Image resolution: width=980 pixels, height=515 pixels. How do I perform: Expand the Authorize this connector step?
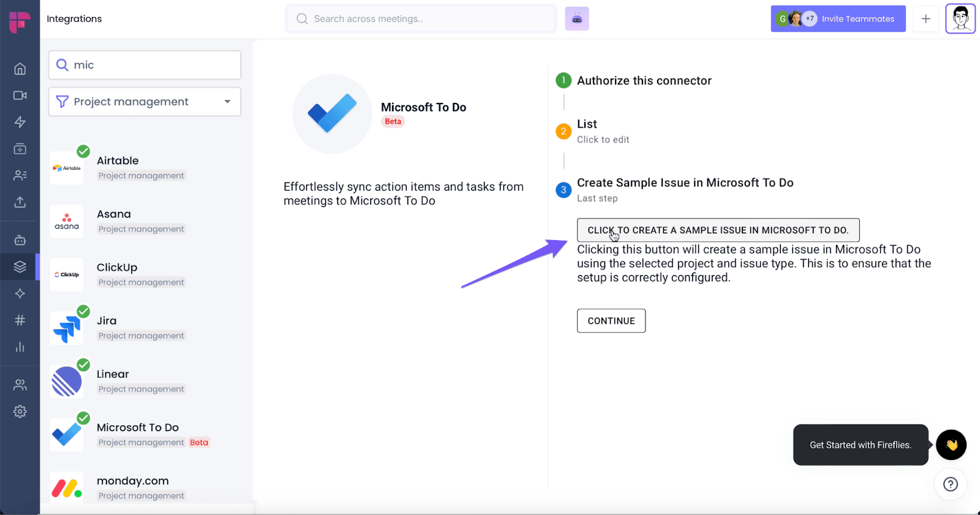pos(644,81)
